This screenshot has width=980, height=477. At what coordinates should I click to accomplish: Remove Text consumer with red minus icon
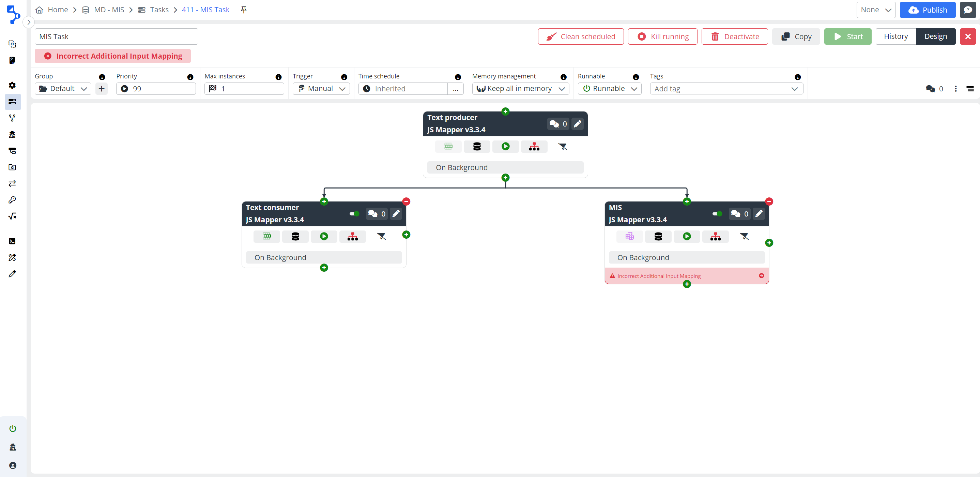[406, 202]
